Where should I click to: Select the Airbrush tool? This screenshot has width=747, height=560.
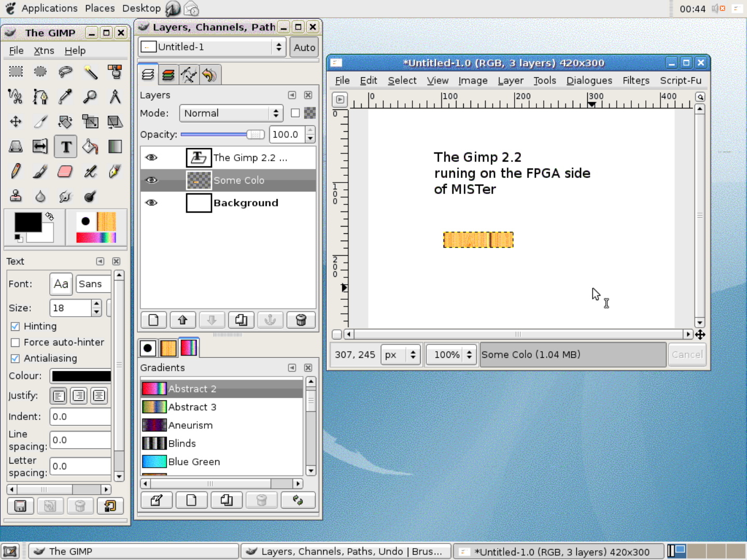click(x=90, y=171)
